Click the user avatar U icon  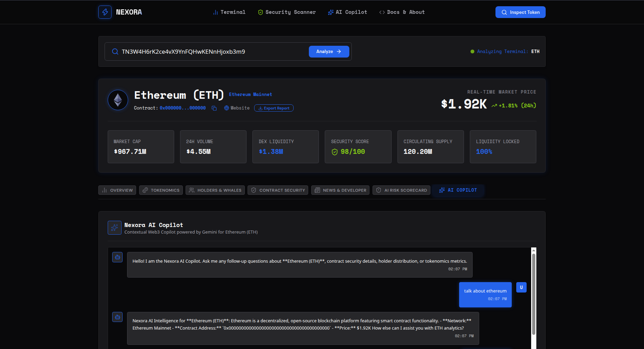521,287
